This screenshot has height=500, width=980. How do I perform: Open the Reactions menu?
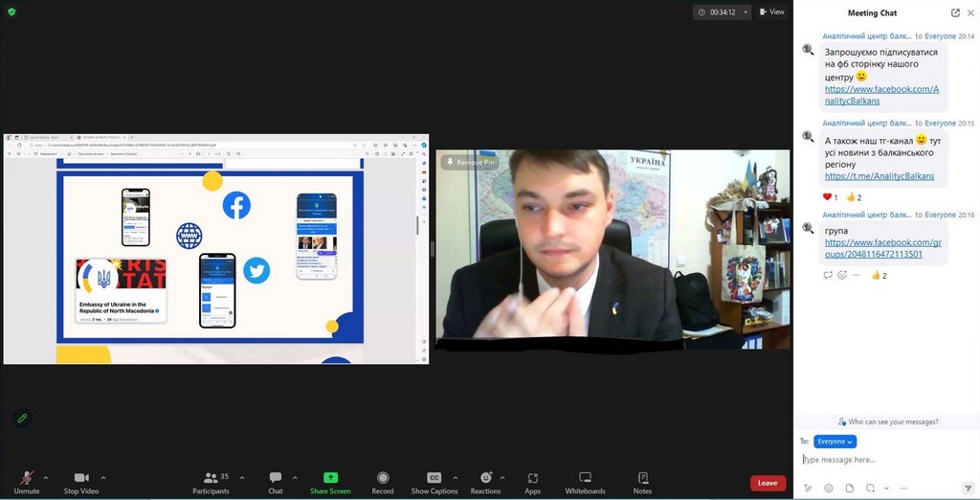485,478
